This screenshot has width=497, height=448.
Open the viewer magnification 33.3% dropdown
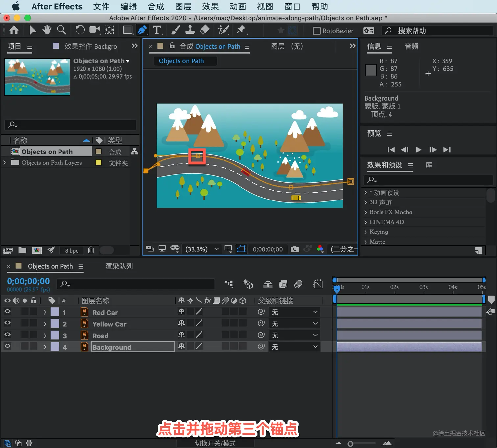point(202,249)
